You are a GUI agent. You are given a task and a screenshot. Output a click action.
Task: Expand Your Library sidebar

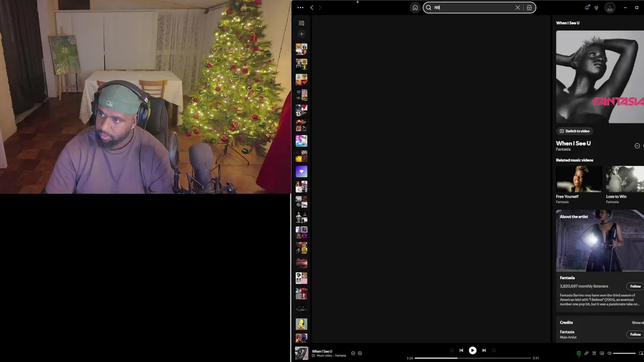[x=301, y=23]
